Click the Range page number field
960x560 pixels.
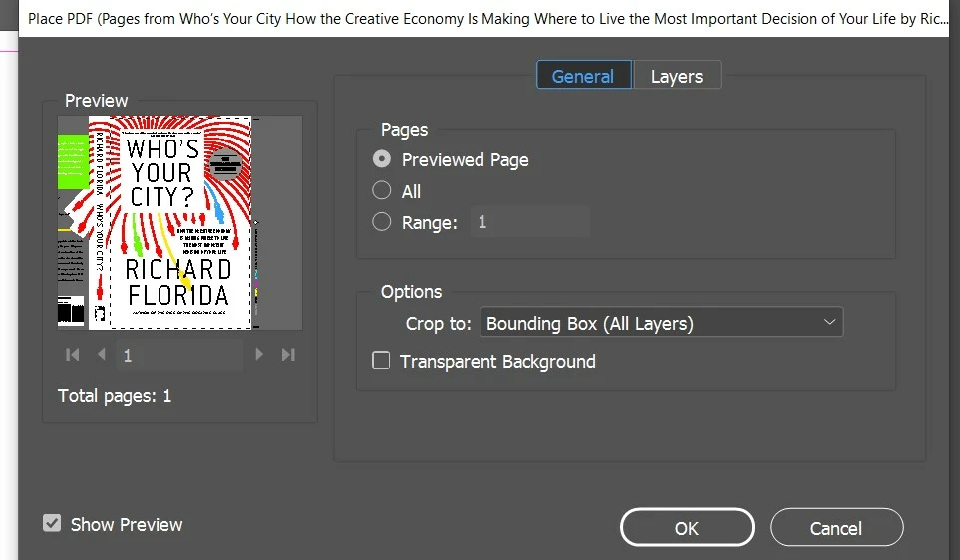pos(530,222)
